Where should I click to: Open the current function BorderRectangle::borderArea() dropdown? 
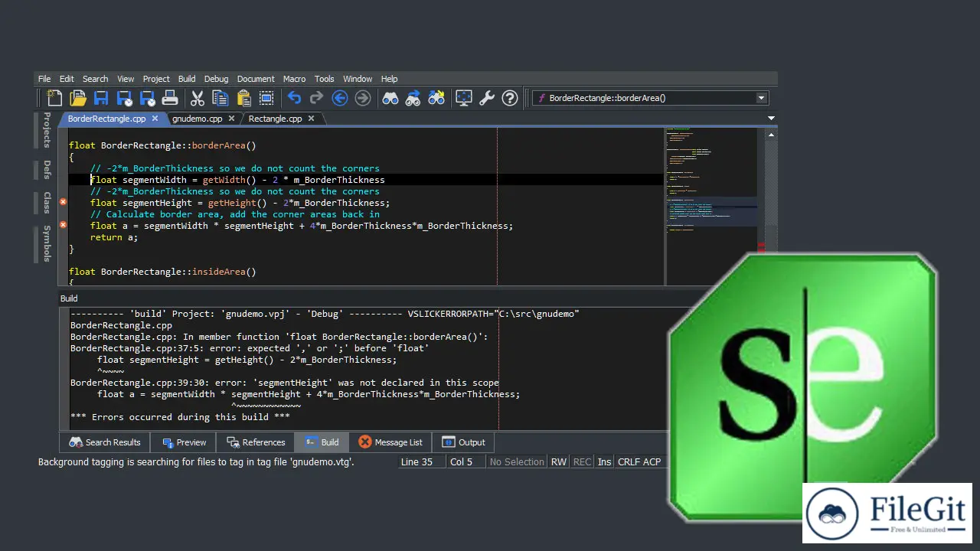click(650, 98)
